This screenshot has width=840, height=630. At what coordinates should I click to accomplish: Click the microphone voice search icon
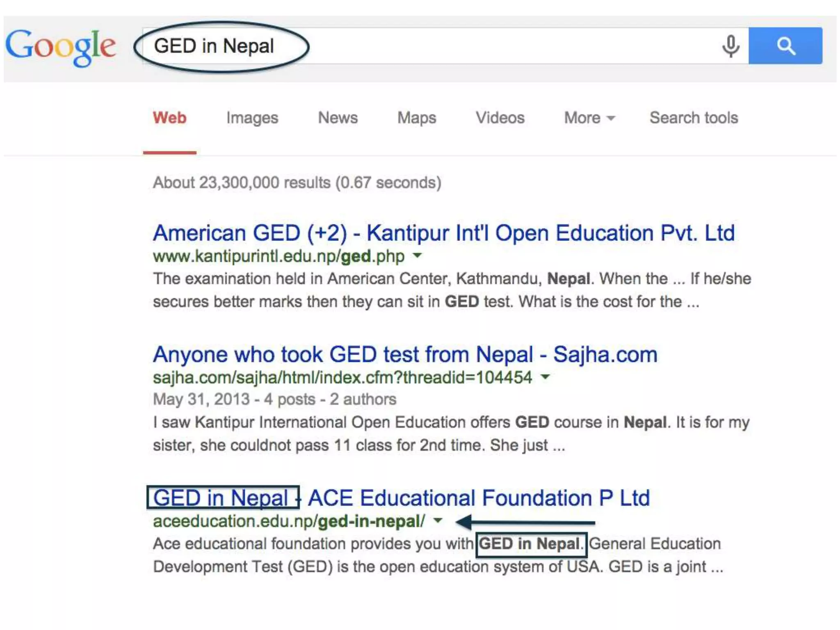730,46
